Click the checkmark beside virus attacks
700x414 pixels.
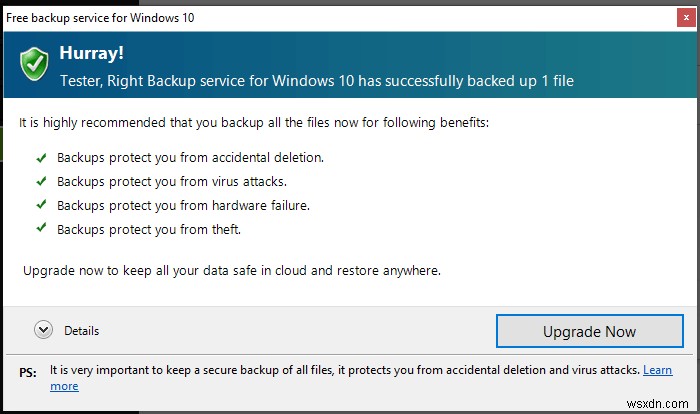point(41,181)
